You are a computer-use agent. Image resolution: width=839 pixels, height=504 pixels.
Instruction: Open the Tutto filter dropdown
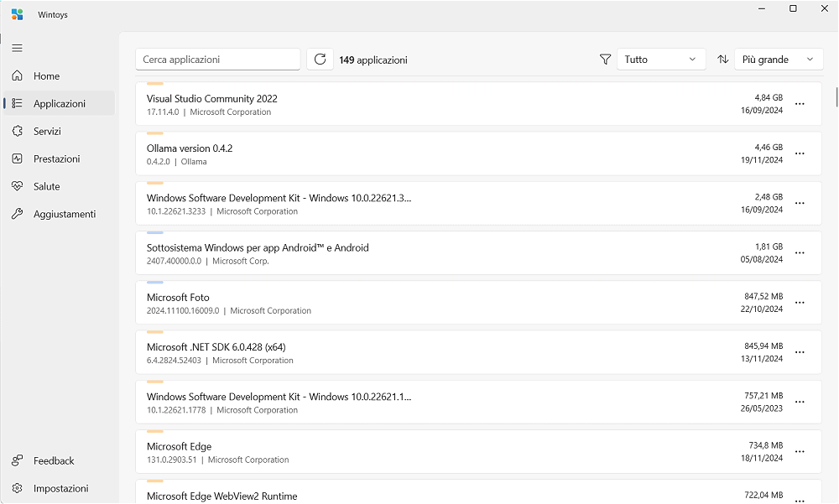(x=661, y=60)
